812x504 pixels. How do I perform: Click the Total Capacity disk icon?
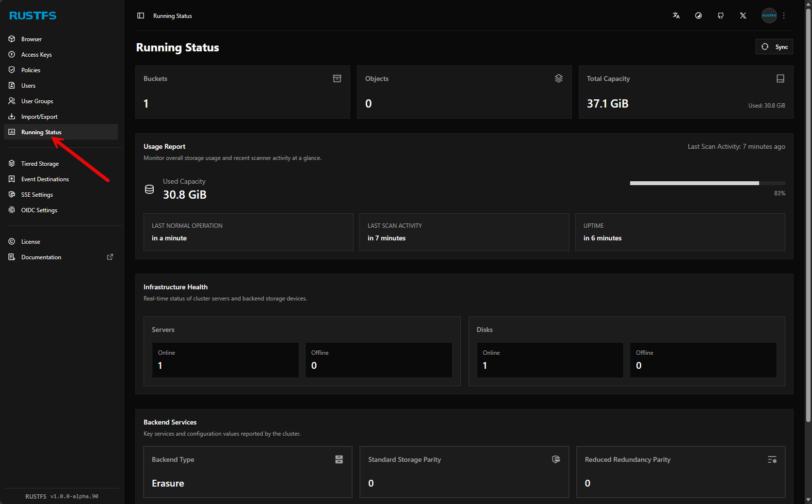[780, 79]
